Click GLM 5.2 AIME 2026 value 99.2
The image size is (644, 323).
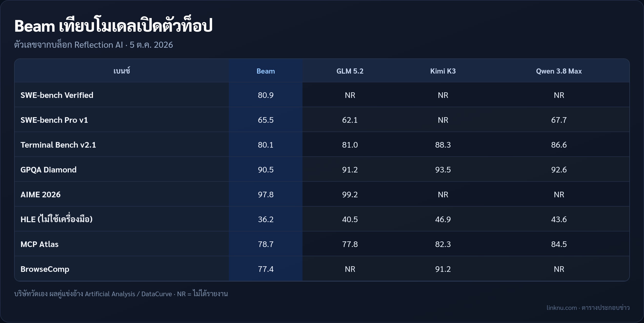[350, 194]
